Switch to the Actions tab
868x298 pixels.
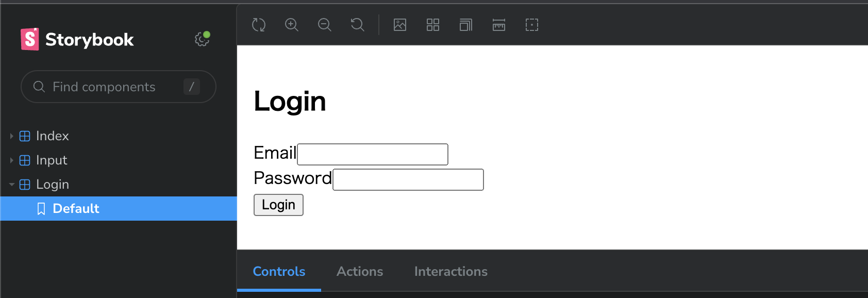click(360, 271)
